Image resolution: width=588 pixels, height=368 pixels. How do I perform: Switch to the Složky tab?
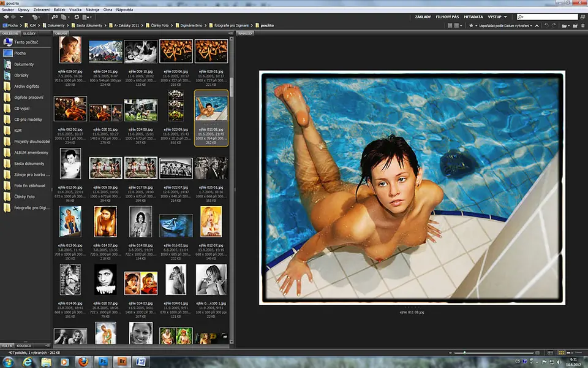point(29,33)
